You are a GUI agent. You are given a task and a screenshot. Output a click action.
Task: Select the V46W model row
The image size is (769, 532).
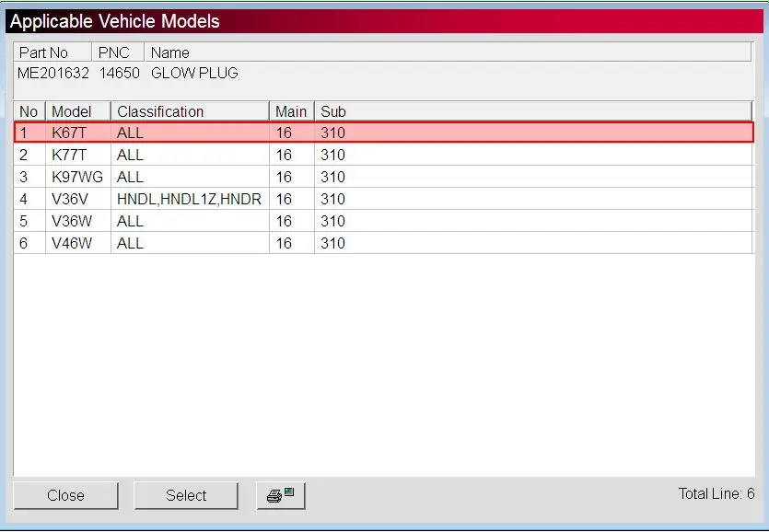(383, 243)
